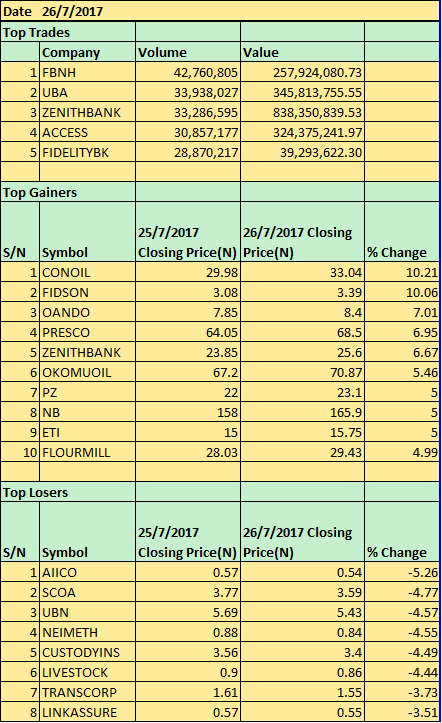
Task: Select the FBNH company cell
Action: point(88,72)
